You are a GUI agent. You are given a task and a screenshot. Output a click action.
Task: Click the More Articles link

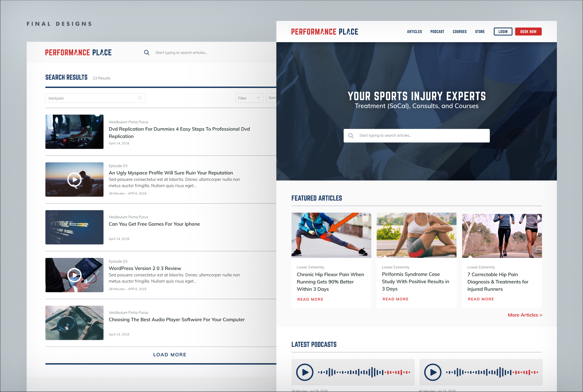point(525,315)
